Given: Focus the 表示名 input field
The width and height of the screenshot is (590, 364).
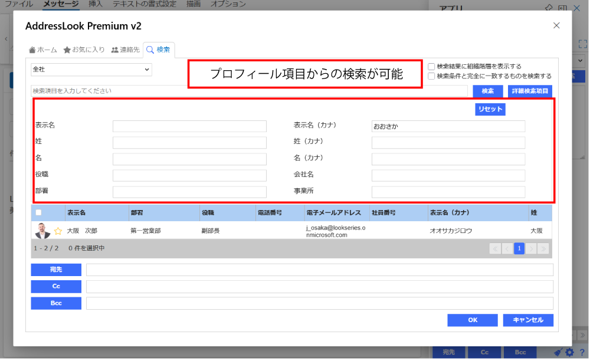Looking at the screenshot, I should (x=189, y=126).
